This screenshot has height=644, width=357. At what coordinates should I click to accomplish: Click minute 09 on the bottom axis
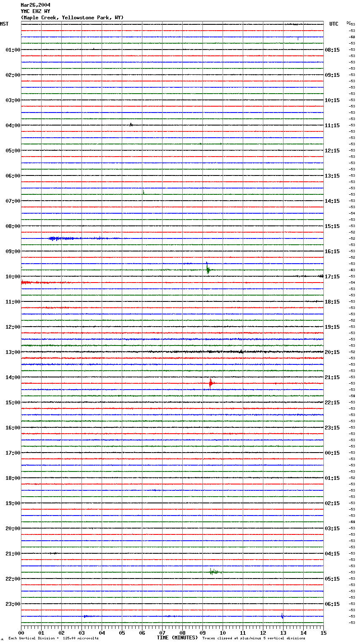(202, 633)
